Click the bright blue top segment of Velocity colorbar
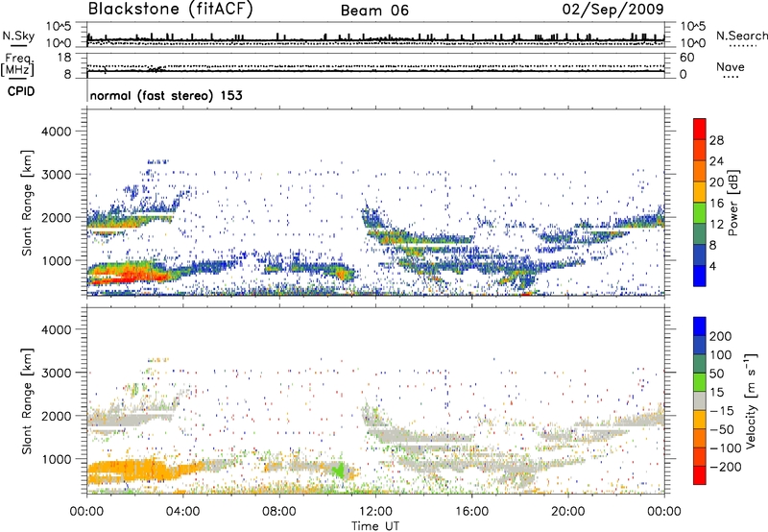 point(700,326)
